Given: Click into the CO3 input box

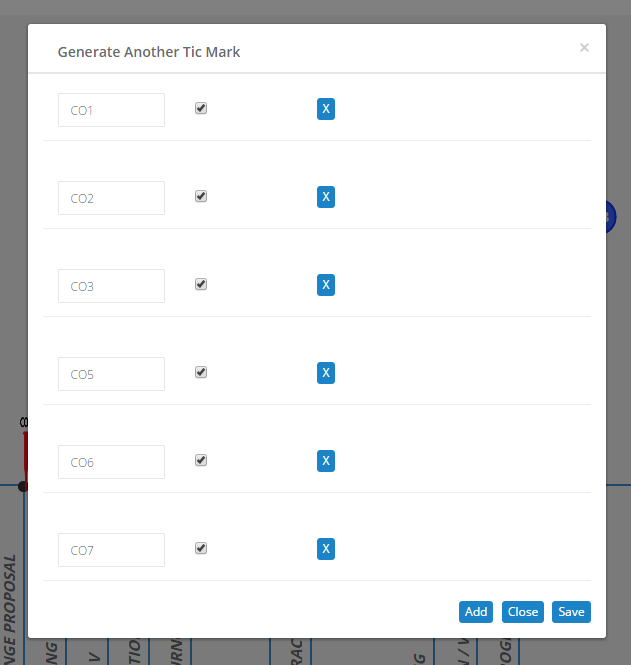Looking at the screenshot, I should click(111, 286).
